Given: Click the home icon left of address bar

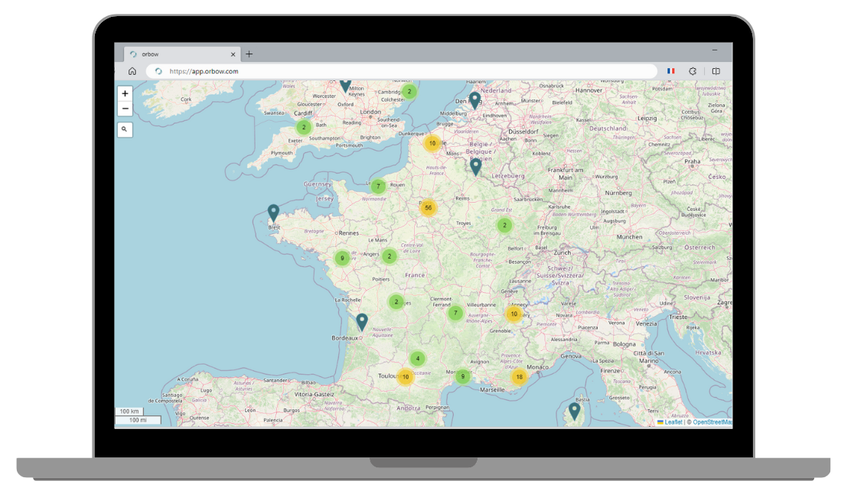Looking at the screenshot, I should pos(132,70).
